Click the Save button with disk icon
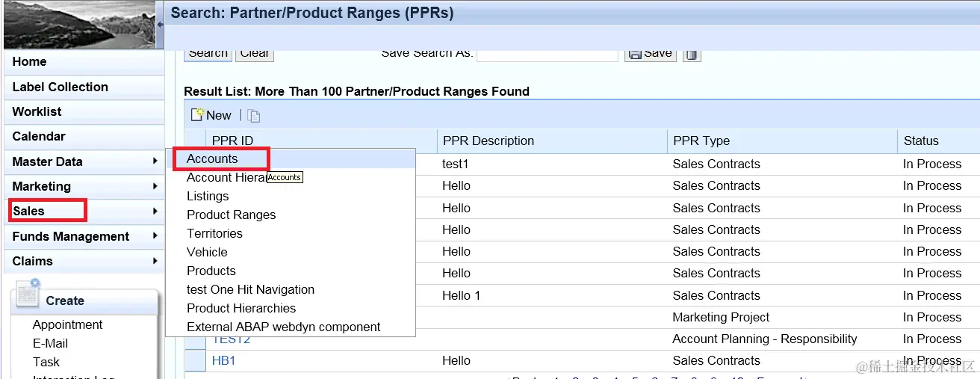The width and height of the screenshot is (980, 379). pos(651,54)
